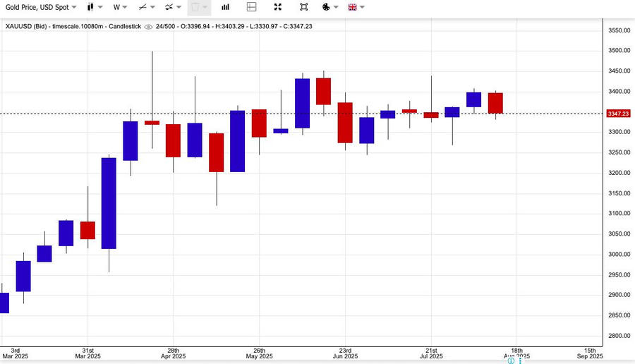Expand the W timeframe dropdown

click(x=120, y=7)
